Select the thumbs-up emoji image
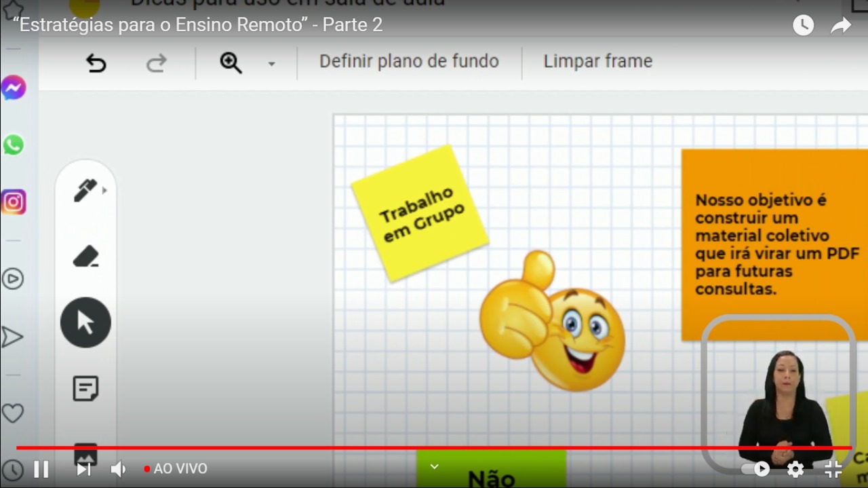Screen dimensions: 868x488 [552, 322]
